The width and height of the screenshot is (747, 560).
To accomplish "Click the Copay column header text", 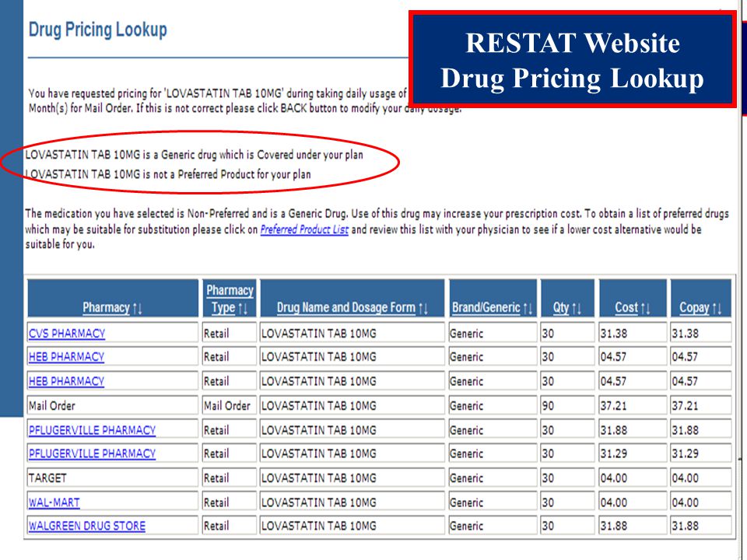I will point(695,308).
